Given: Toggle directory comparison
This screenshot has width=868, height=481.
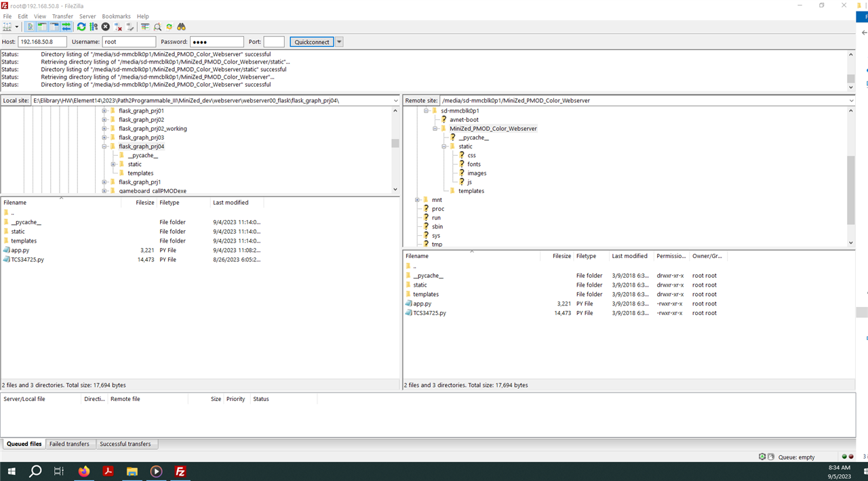Looking at the screenshot, I should point(157,27).
